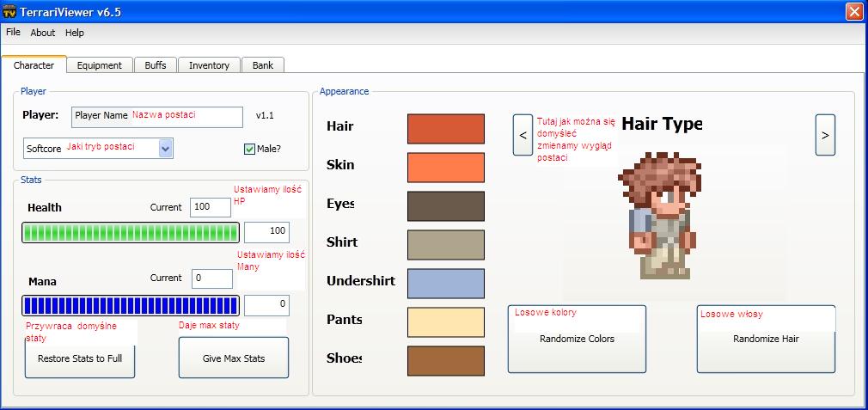Click the character preview sprite

[660, 217]
